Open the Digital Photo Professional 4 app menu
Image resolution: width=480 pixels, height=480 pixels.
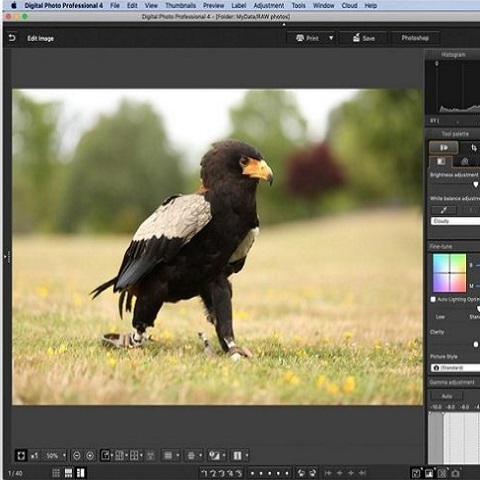click(64, 5)
